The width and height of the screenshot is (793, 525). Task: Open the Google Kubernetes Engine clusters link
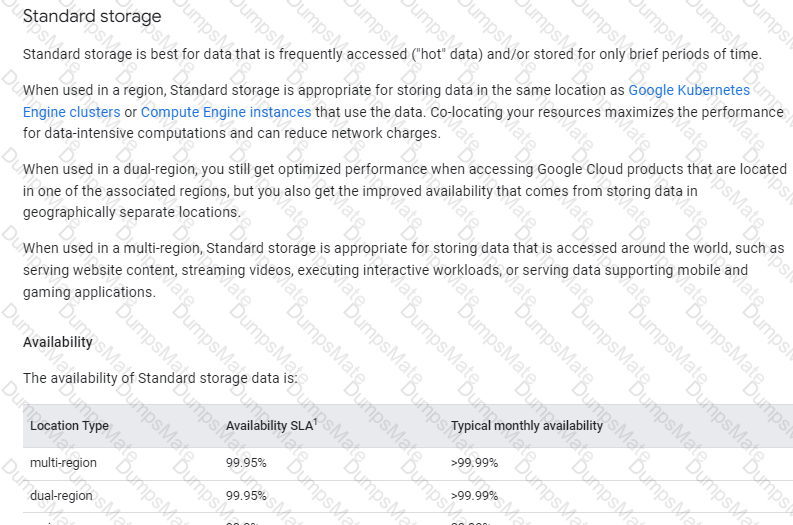coord(689,90)
